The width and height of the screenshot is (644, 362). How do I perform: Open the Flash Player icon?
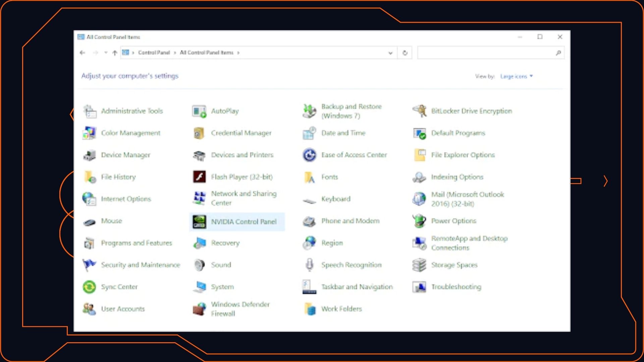[199, 177]
